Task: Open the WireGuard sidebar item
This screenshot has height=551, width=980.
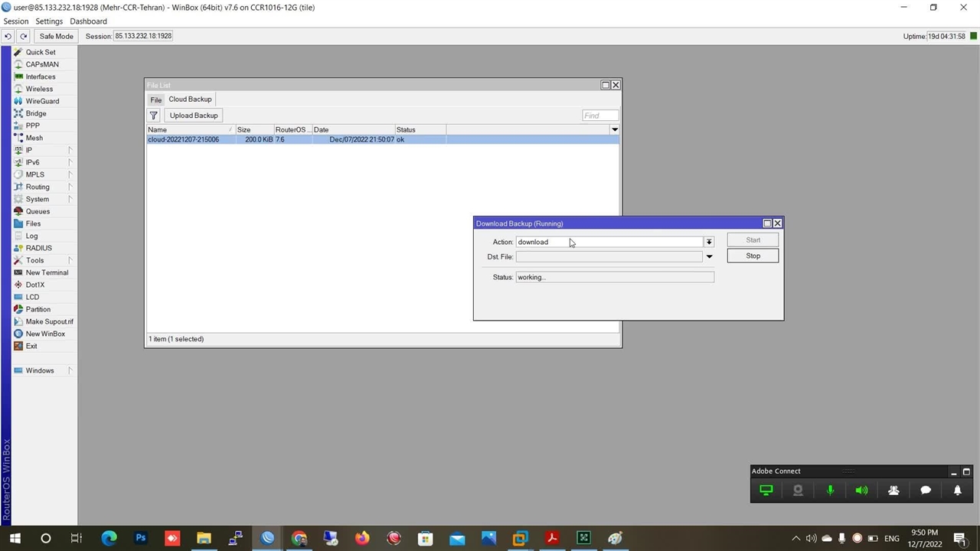Action: [x=42, y=101]
